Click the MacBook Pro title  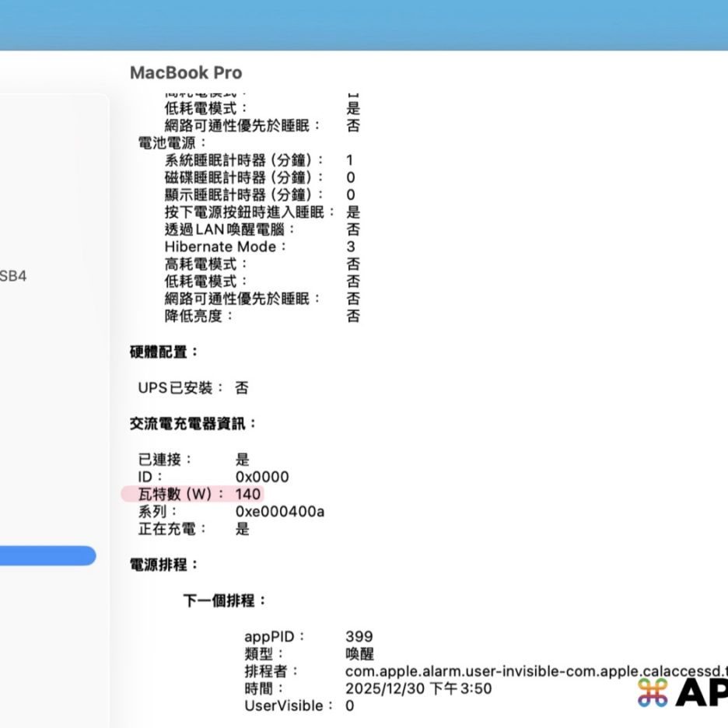[186, 73]
